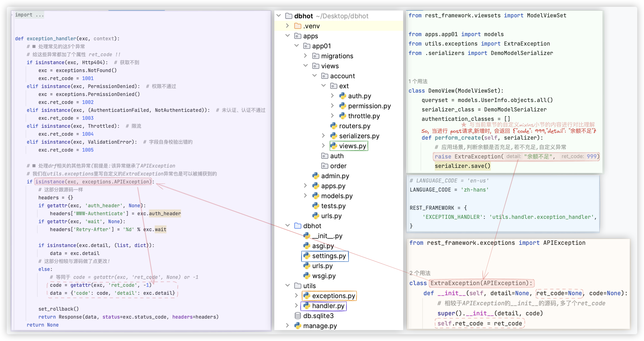Expand the handler.py structure arrow

tap(296, 306)
